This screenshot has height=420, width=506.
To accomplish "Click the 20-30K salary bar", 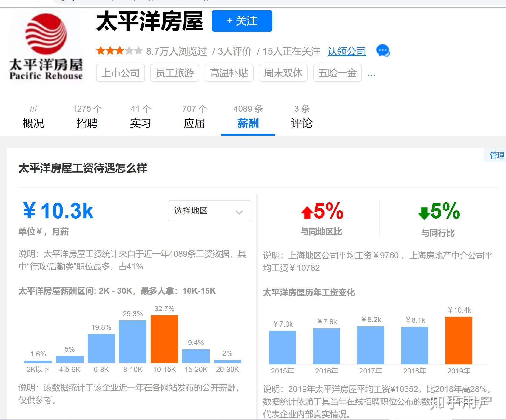I will 228,361.
